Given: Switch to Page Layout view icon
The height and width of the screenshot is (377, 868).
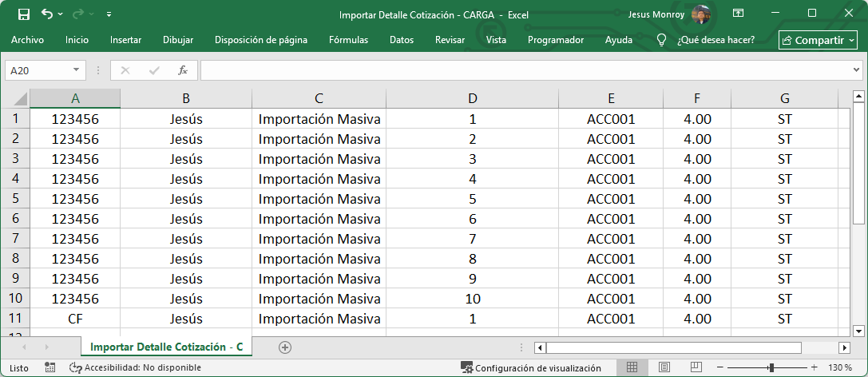Looking at the screenshot, I should click(x=664, y=367).
